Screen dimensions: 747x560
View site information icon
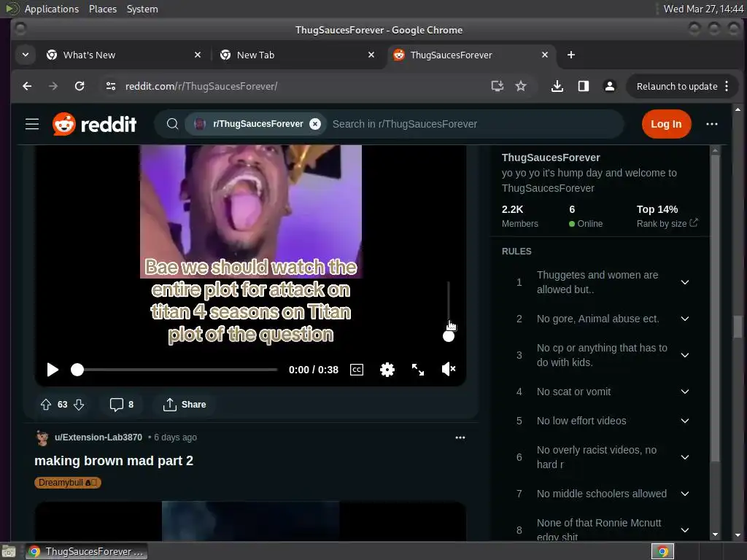pos(111,86)
